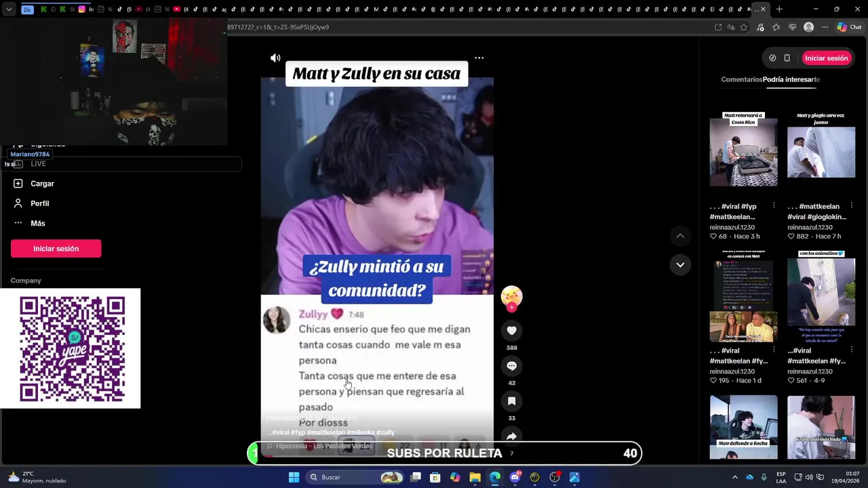Open the 'con los animalitos' video thumbnail
The width and height of the screenshot is (868, 488).
click(x=821, y=296)
